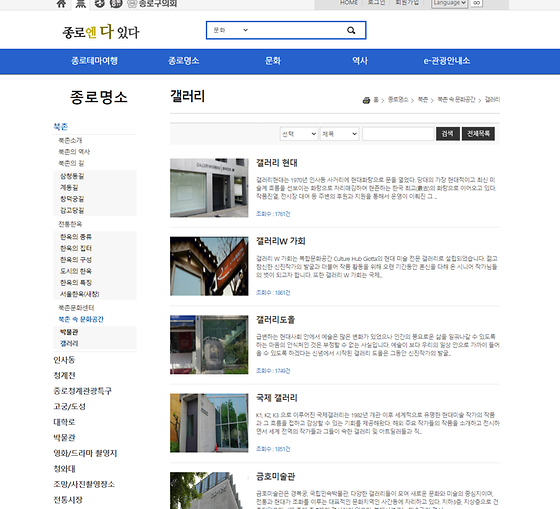Select 계동길 in sidebar
The image size is (560, 509).
(69, 188)
